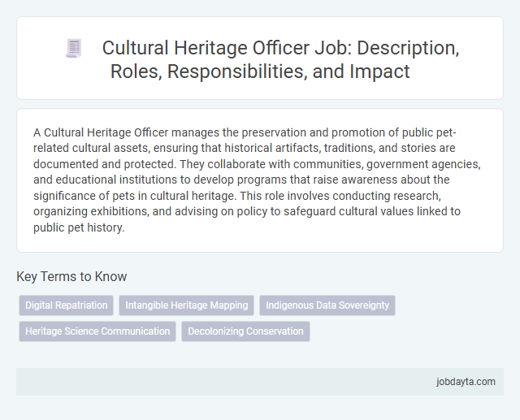This screenshot has width=520, height=420.
Task: Open the Indigenous Data Sovereignty tag
Action: click(327, 305)
